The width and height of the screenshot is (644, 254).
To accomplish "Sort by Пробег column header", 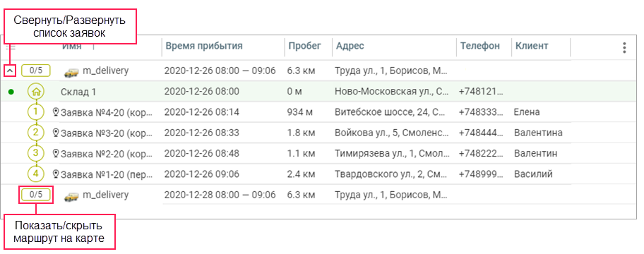I will pyautogui.click(x=305, y=46).
